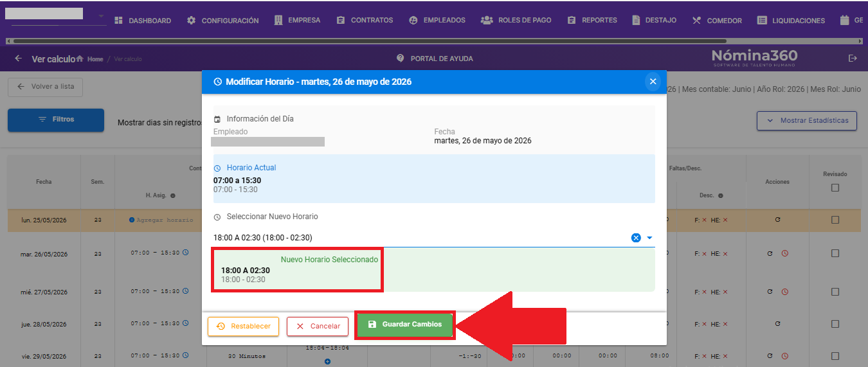Click F red X in mar. 26/05/2026 row
Screen dimensions: 868x367
pos(705,254)
